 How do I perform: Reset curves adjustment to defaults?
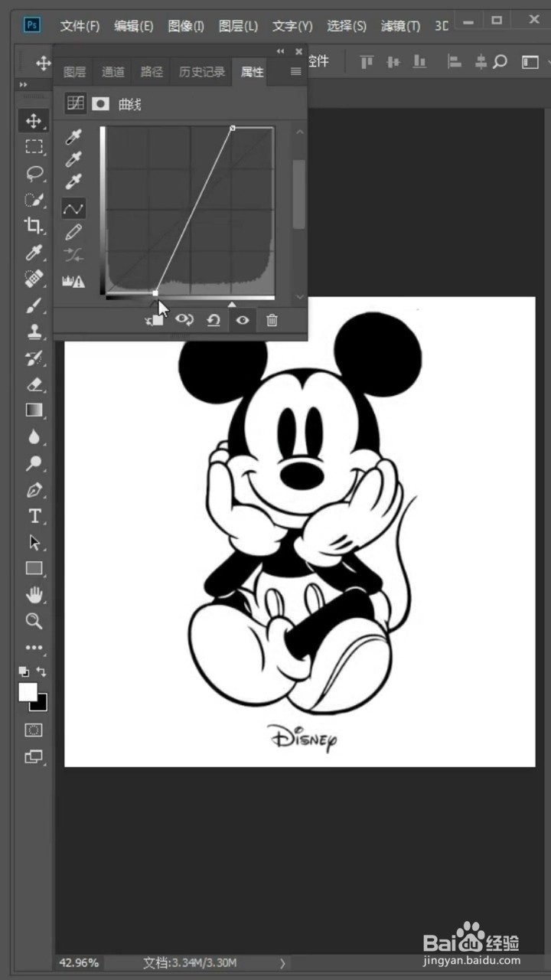coord(214,320)
